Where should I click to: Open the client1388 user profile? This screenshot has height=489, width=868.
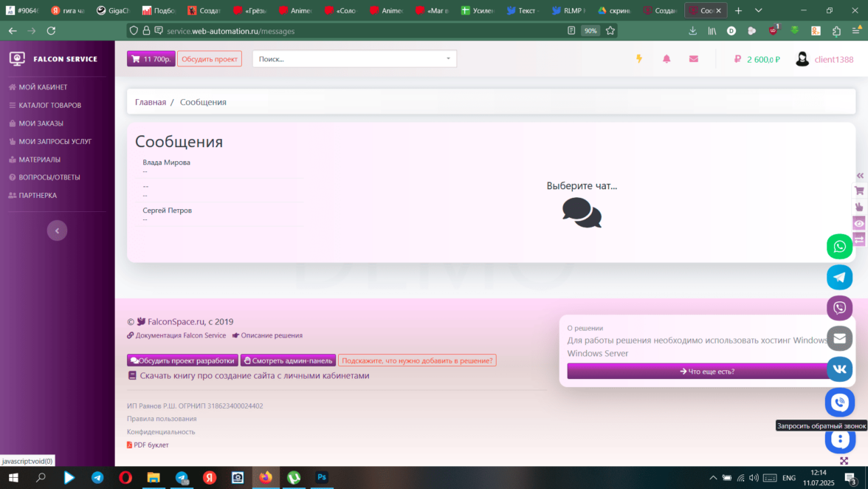point(825,59)
